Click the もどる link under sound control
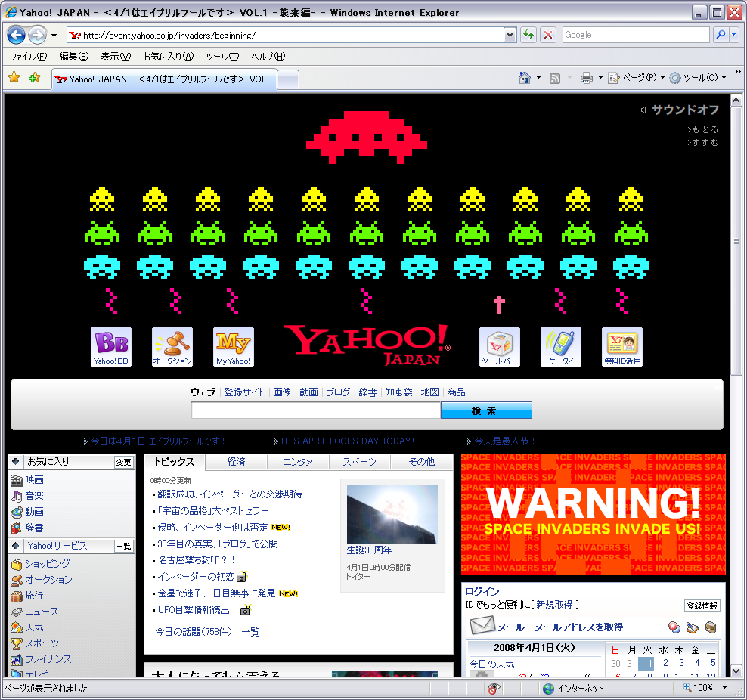Image resolution: width=747 pixels, height=700 pixels. point(703,129)
